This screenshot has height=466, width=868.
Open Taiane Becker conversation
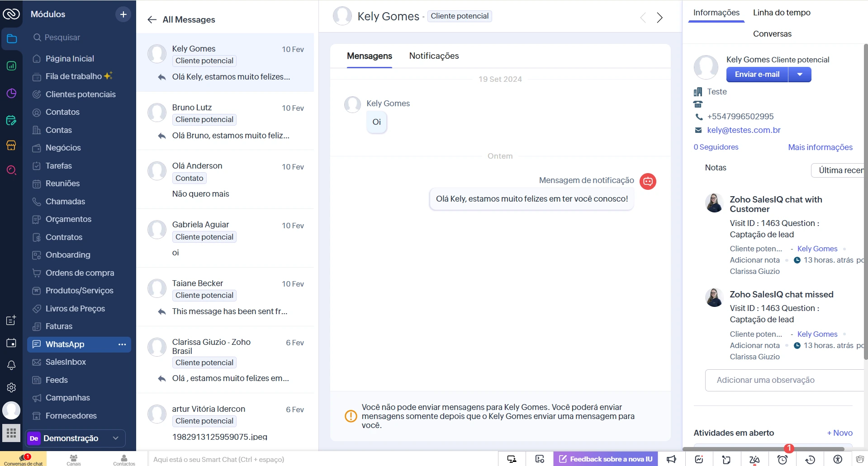225,297
